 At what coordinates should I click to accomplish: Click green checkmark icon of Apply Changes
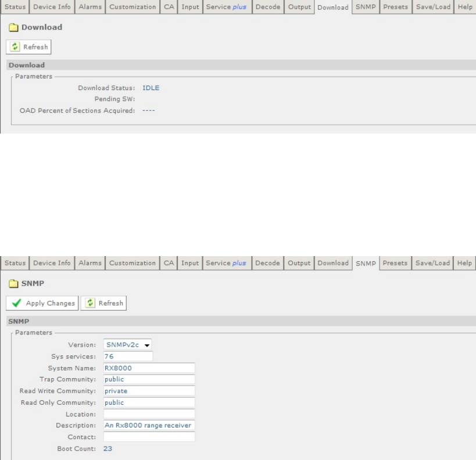point(16,303)
